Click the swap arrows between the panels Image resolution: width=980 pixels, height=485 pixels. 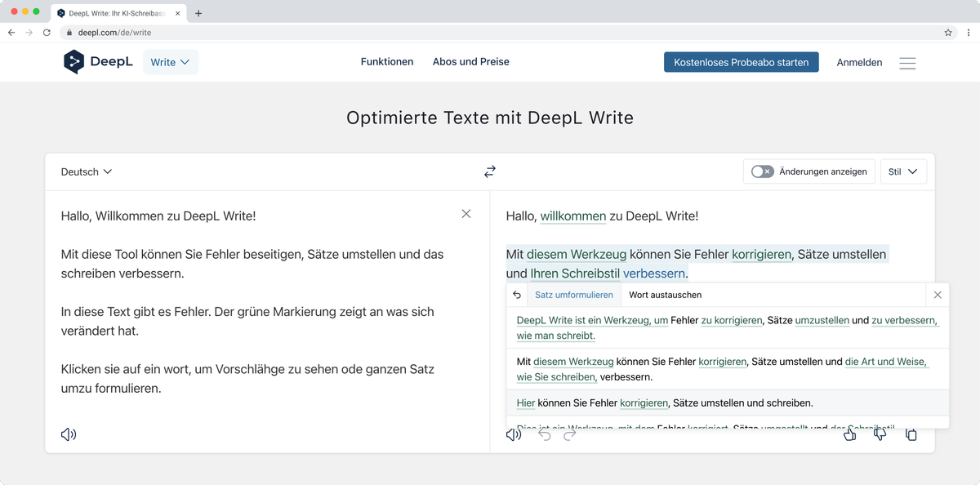[489, 171]
